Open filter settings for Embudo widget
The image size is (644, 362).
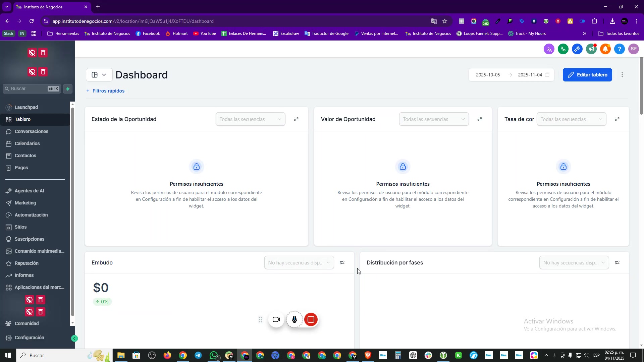click(342, 263)
